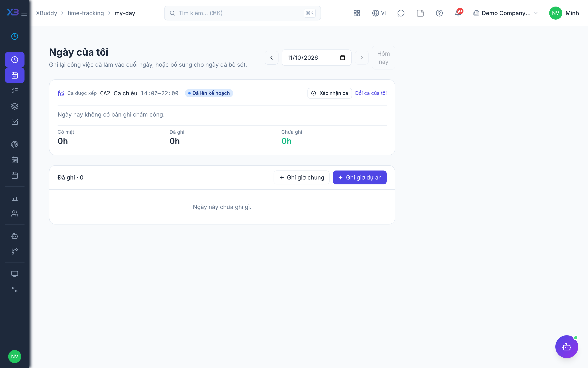This screenshot has height=368, width=588.
Task: Open the git branch sidebar icon
Action: click(14, 251)
